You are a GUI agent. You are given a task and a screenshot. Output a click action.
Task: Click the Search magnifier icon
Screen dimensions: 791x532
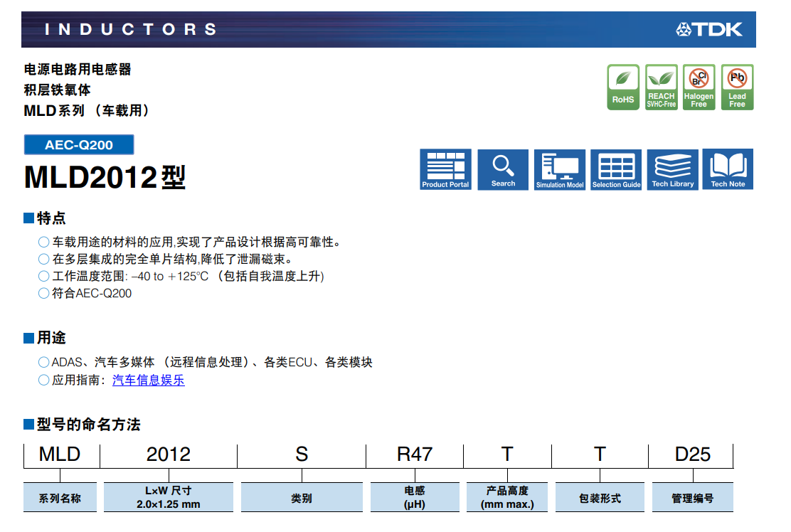(503, 169)
